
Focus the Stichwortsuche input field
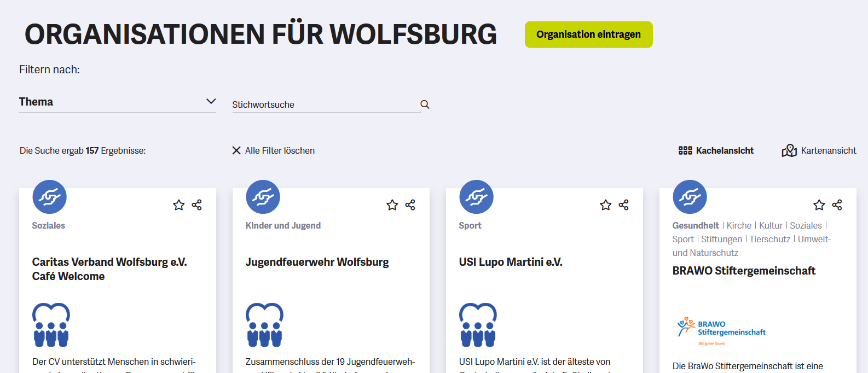pos(323,104)
